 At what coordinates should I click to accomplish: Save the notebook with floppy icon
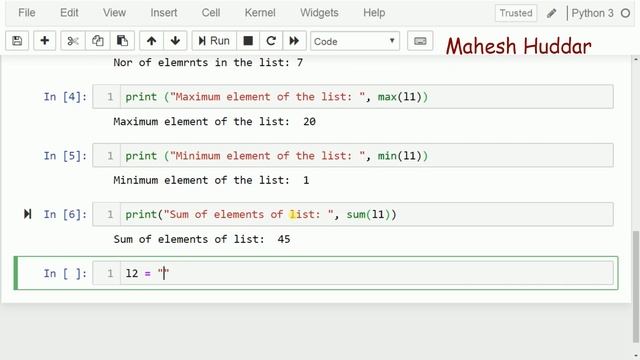[17, 41]
